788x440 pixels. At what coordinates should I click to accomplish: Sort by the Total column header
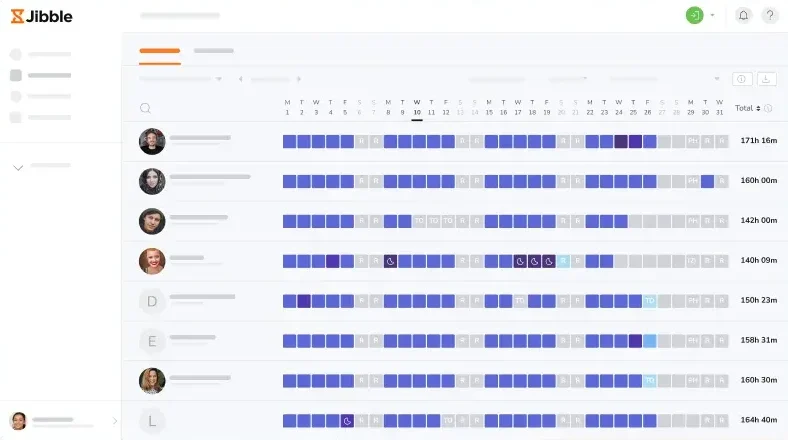pyautogui.click(x=747, y=108)
